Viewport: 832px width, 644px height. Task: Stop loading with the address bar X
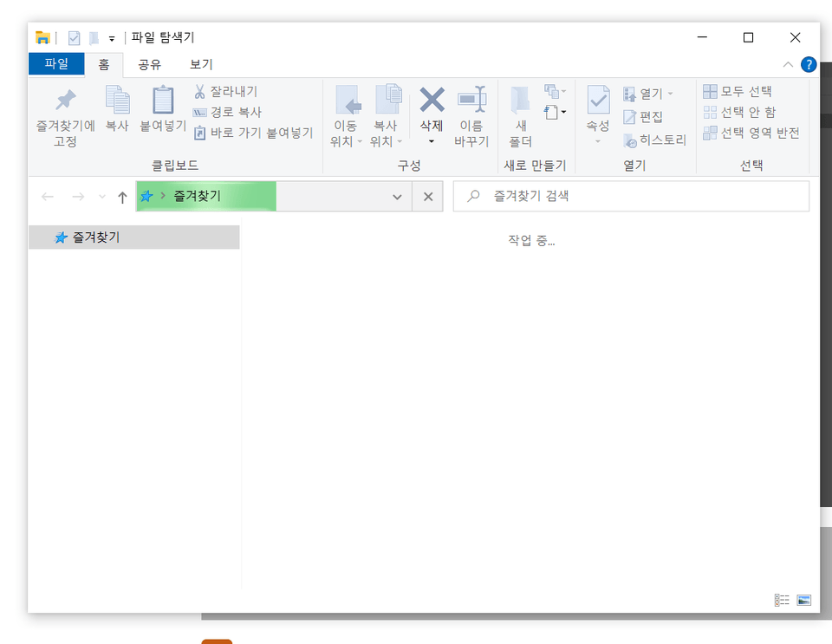coord(428,197)
